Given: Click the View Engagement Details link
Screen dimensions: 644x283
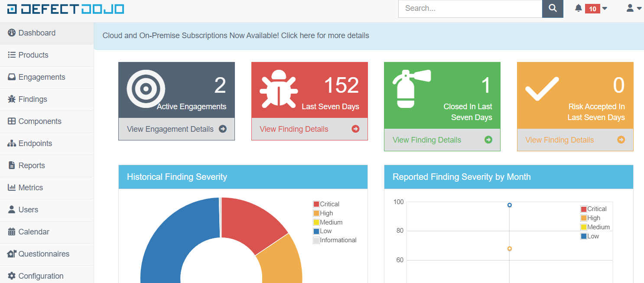Looking at the screenshot, I should 170,129.
